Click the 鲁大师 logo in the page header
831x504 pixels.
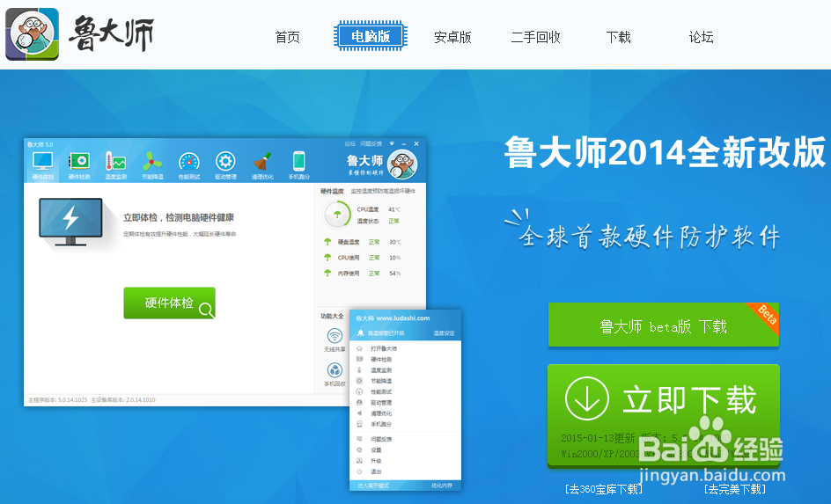80,34
